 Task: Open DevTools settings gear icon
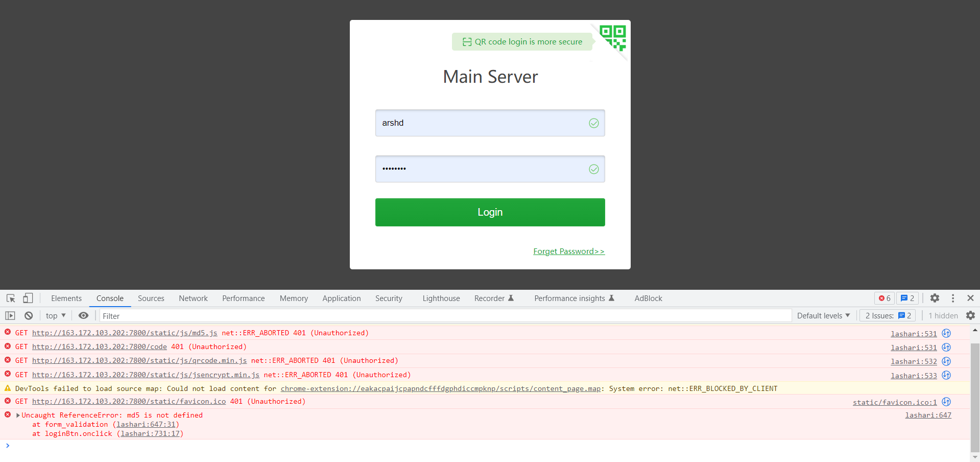[935, 298]
